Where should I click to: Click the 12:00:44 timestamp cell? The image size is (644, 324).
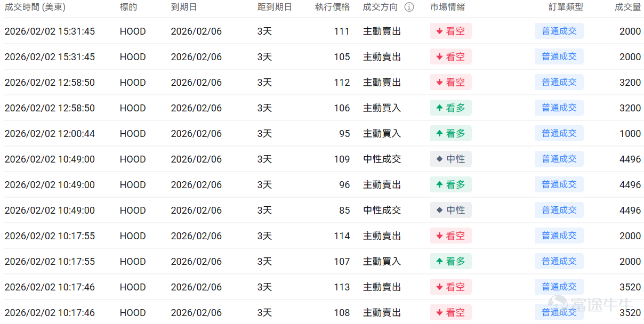(x=50, y=134)
